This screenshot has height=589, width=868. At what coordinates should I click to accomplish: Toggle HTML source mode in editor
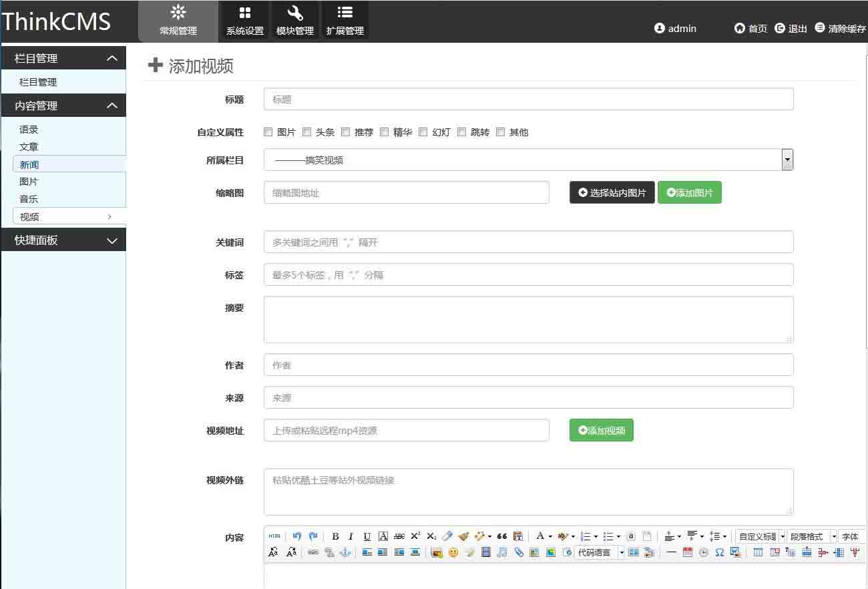tap(274, 536)
